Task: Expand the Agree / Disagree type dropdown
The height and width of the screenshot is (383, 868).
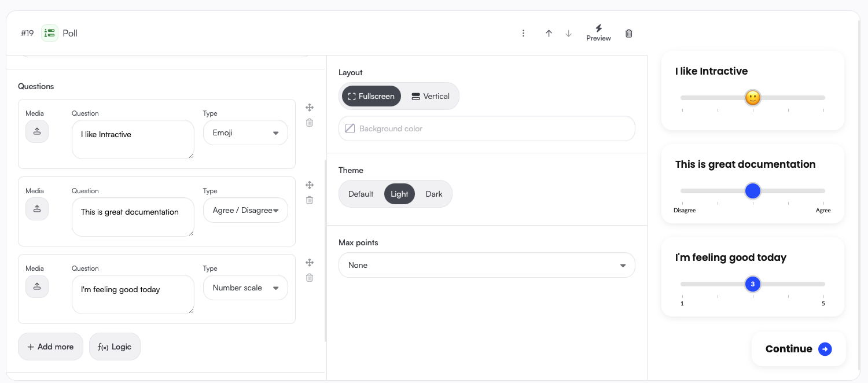Action: click(x=245, y=210)
